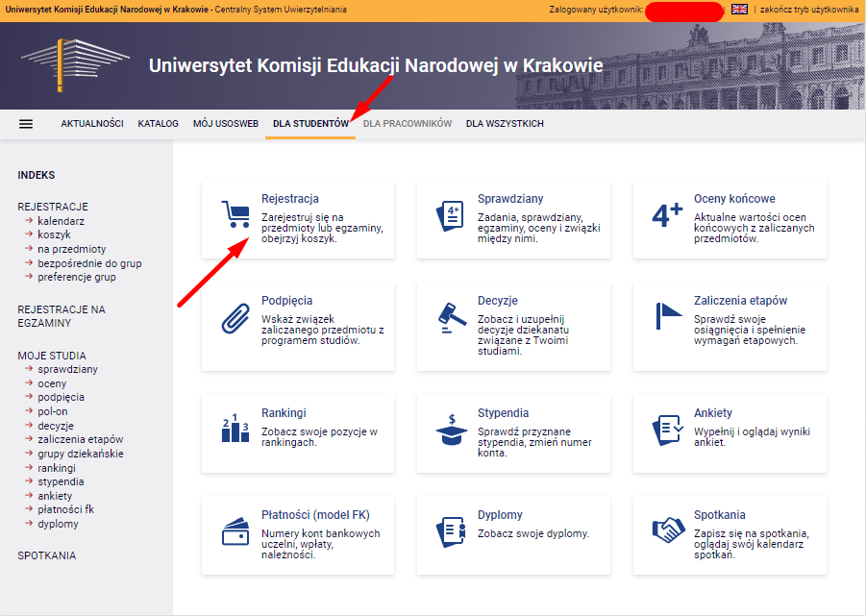Click the paperclip Podpięcia icon

pyautogui.click(x=235, y=317)
